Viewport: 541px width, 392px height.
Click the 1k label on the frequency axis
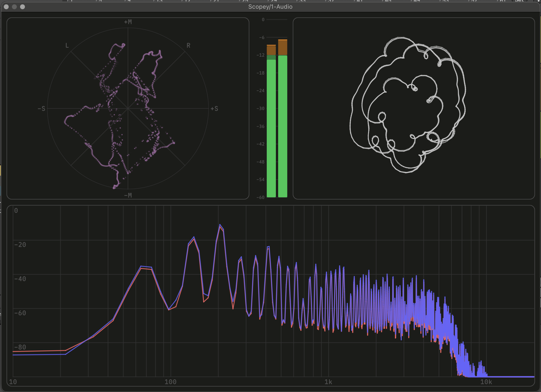[328, 382]
